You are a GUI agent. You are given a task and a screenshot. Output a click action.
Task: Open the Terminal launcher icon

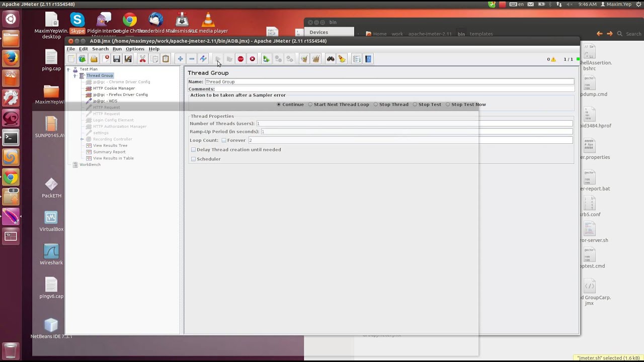coord(11,137)
